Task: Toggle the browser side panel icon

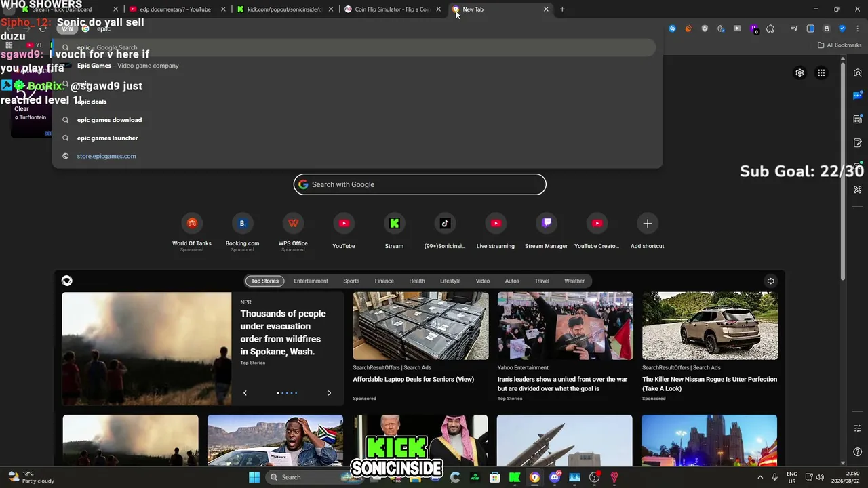Action: (x=810, y=28)
